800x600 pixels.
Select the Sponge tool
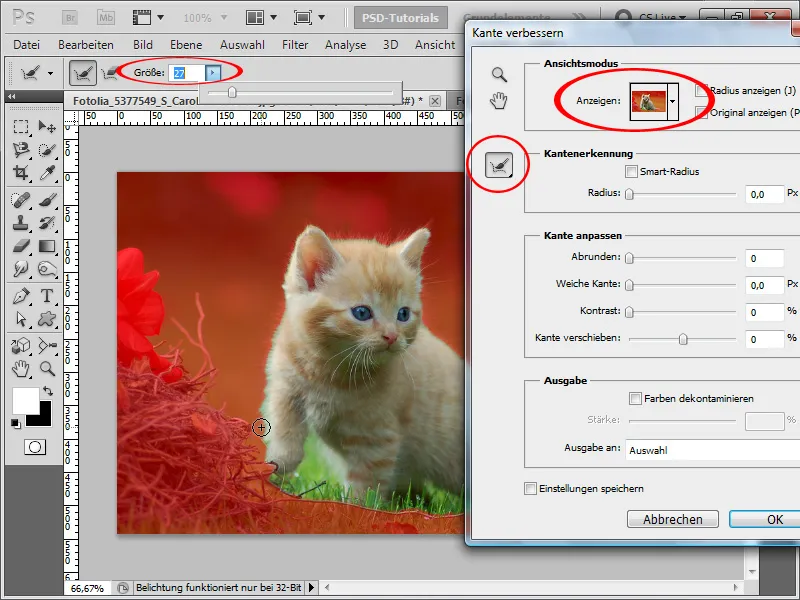click(47, 269)
